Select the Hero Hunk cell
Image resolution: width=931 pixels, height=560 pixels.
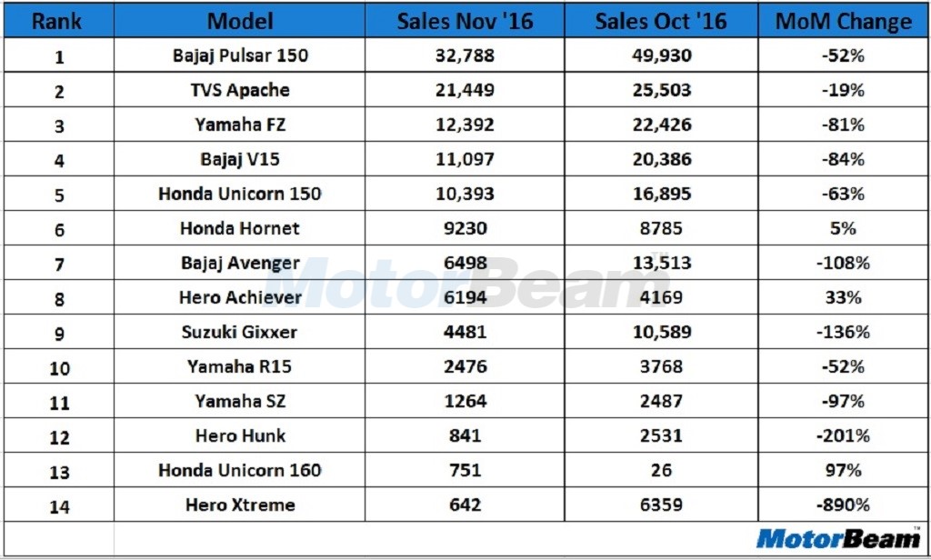[x=240, y=435]
